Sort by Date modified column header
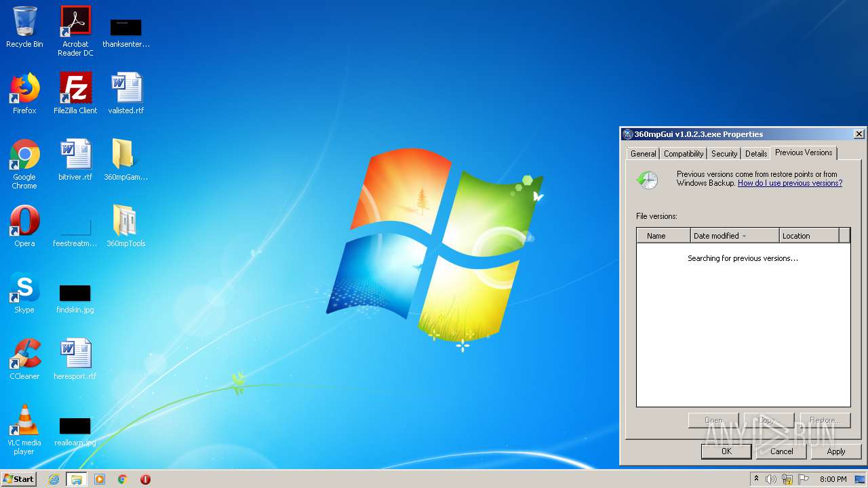 click(x=734, y=236)
